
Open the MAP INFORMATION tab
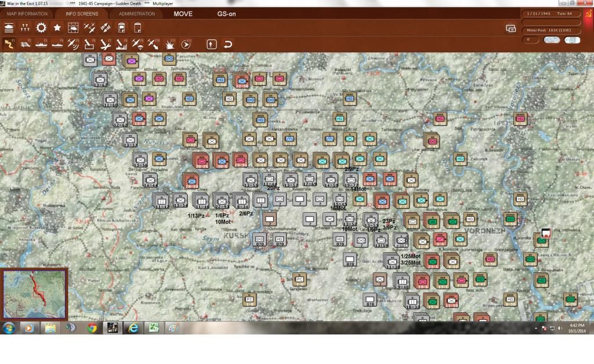27,14
